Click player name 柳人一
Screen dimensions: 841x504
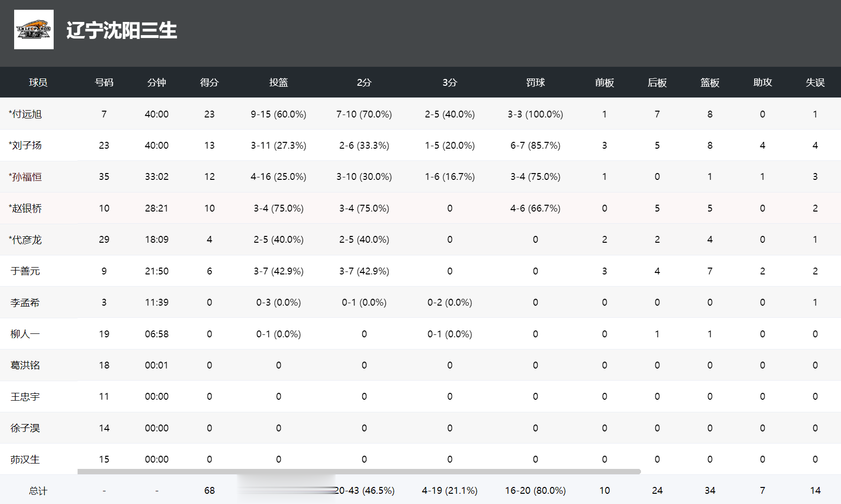coord(25,334)
